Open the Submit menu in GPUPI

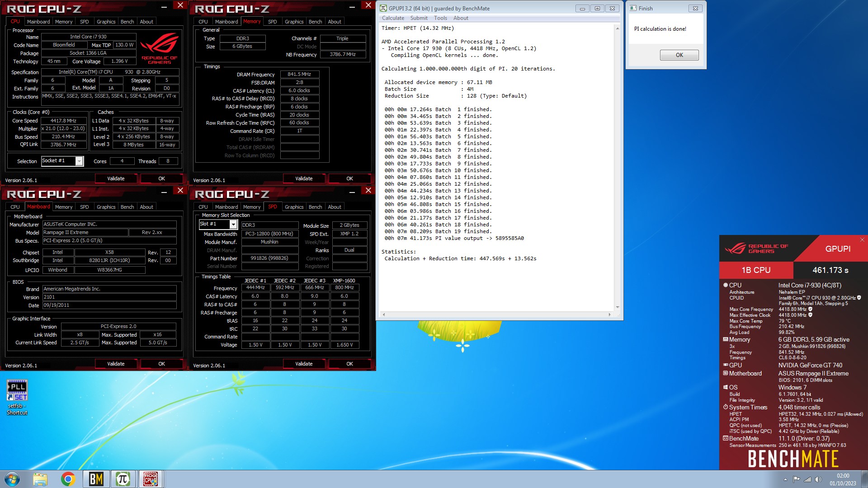pyautogui.click(x=419, y=18)
